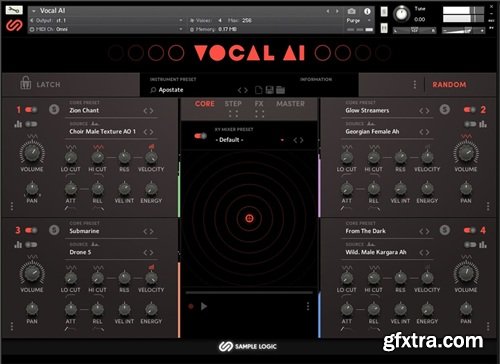500x364 pixels.
Task: Click the bars icon under core 4
Action: pyautogui.click(x=483, y=245)
